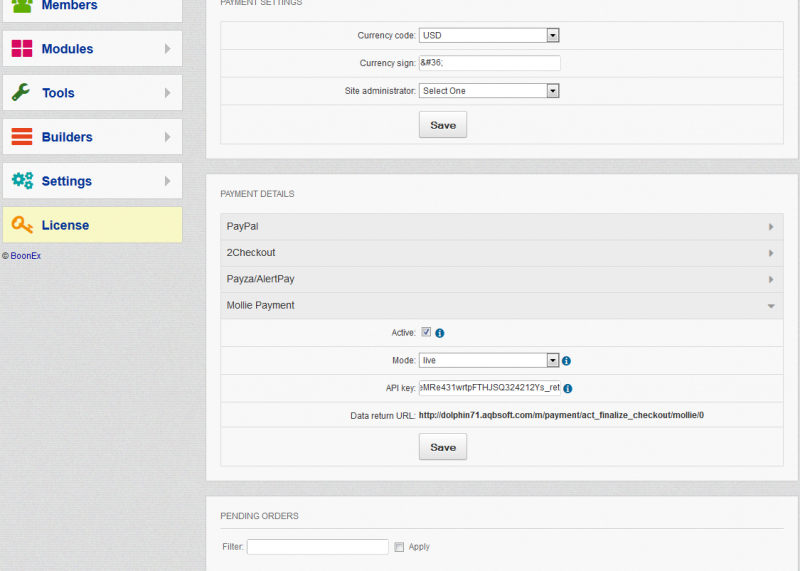800x571 pixels.
Task: Expand Settings submenu arrow
Action: pyautogui.click(x=167, y=181)
